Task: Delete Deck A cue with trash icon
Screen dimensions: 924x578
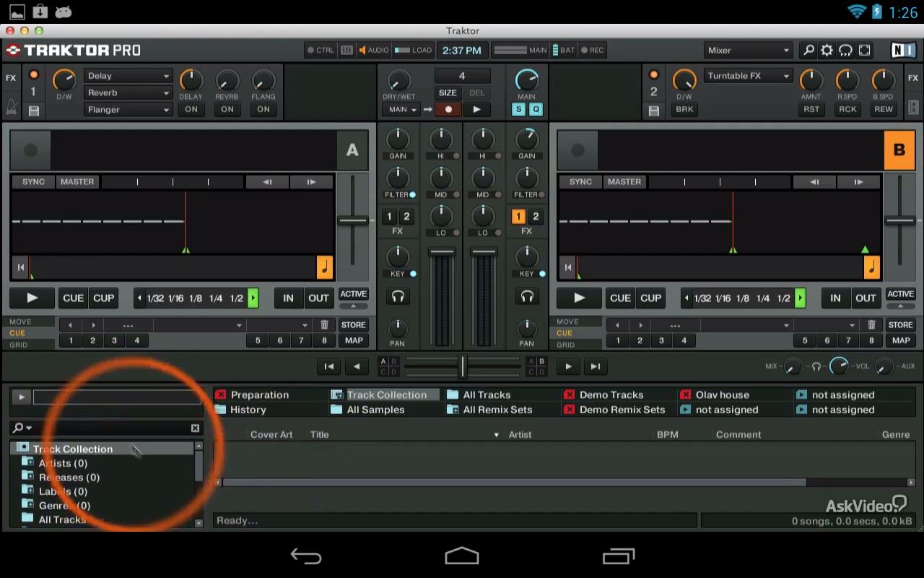Action: [x=324, y=325]
